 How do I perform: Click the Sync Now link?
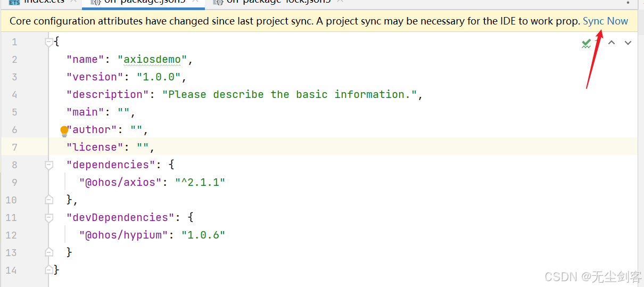click(x=605, y=21)
